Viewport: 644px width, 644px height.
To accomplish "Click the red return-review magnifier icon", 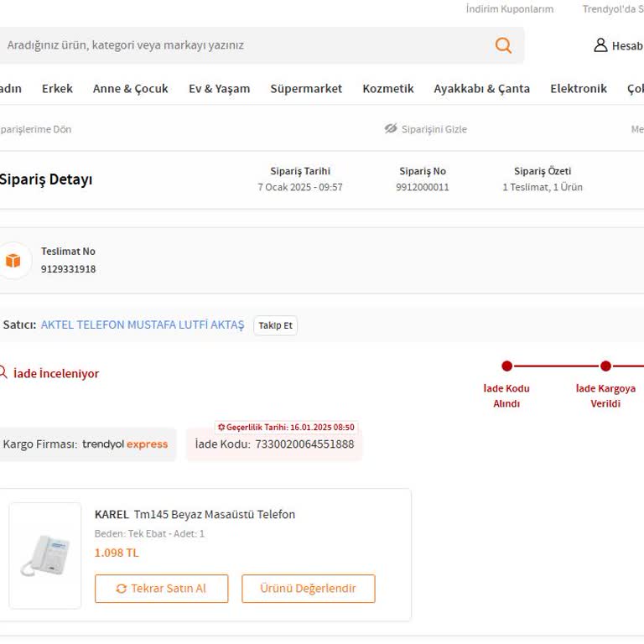I will pos(3,373).
